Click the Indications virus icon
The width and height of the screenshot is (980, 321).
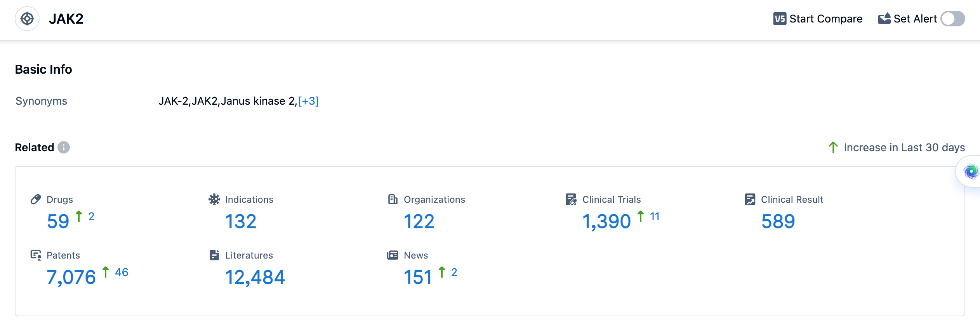point(214,199)
